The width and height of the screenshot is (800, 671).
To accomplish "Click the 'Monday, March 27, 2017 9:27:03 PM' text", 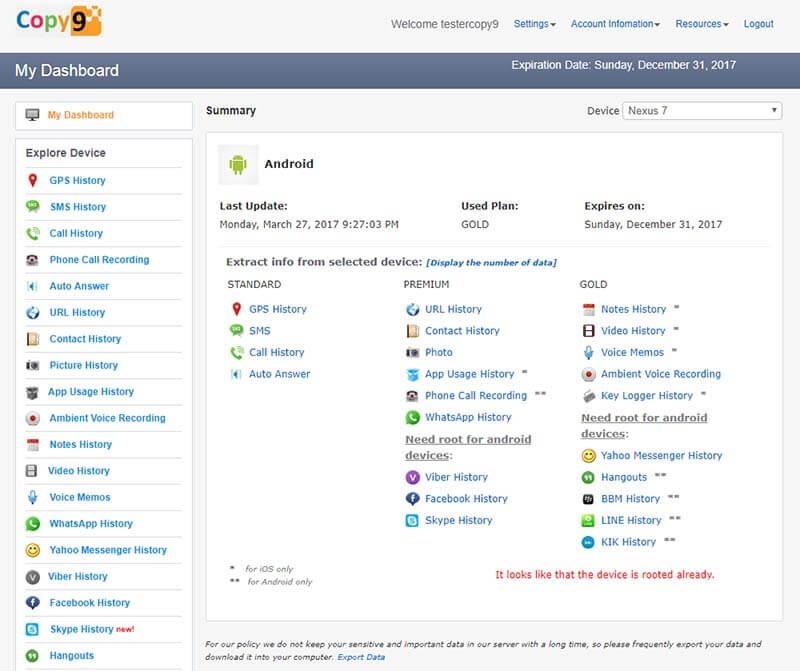I will click(309, 225).
